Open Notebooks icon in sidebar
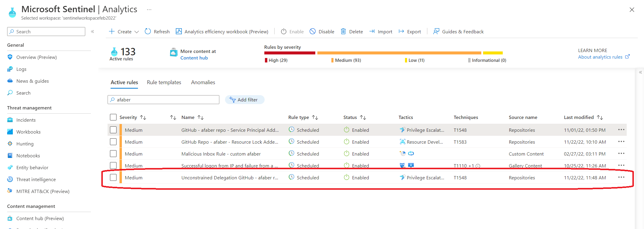The width and height of the screenshot is (644, 229). [x=10, y=156]
